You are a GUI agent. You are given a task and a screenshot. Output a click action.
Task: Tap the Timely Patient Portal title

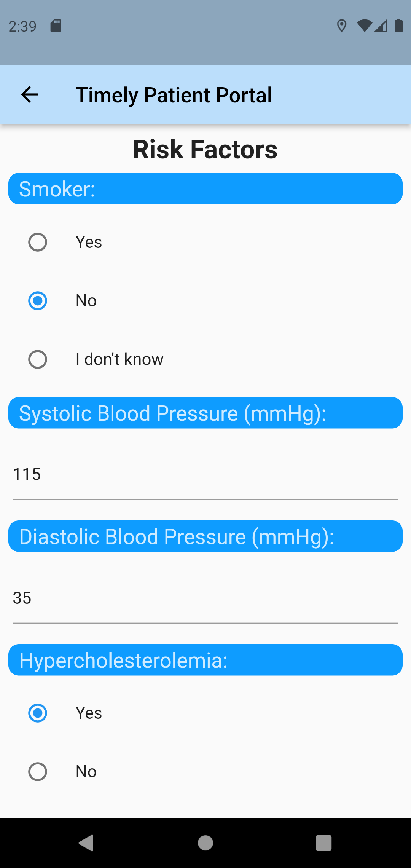pyautogui.click(x=174, y=95)
